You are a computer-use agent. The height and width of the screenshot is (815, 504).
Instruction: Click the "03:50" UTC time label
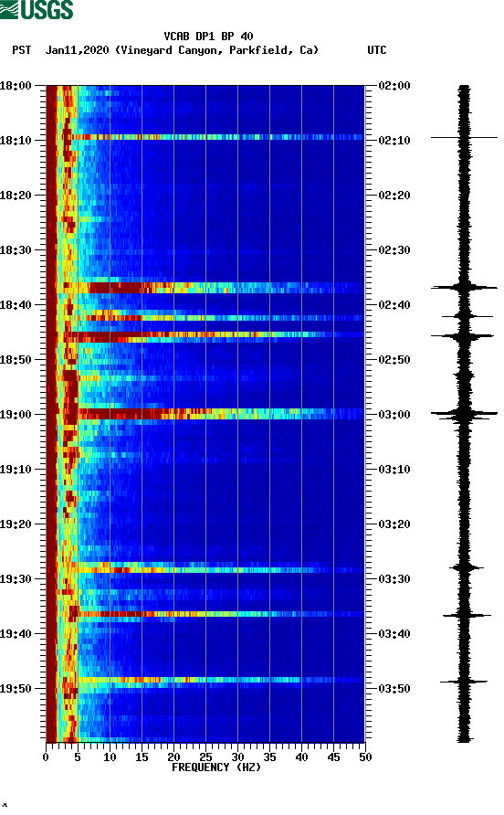click(394, 689)
